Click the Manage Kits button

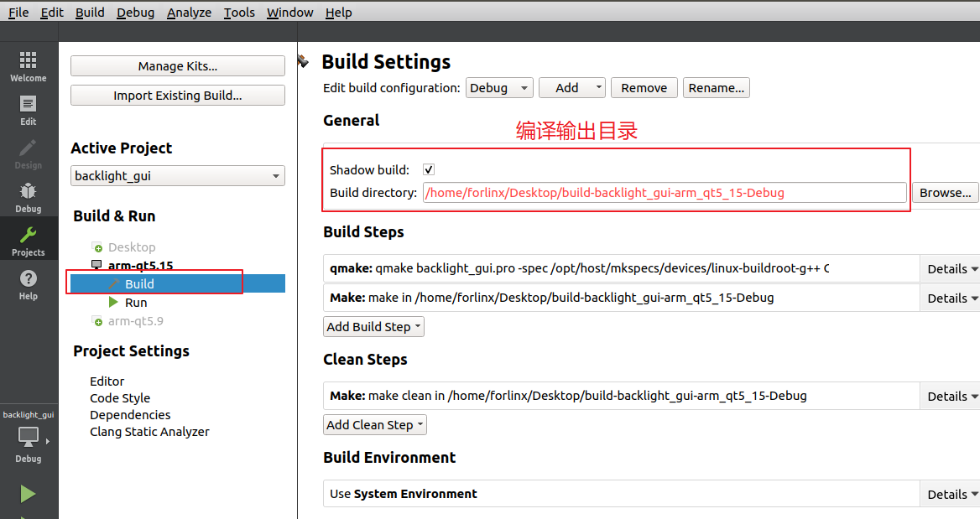pos(178,66)
